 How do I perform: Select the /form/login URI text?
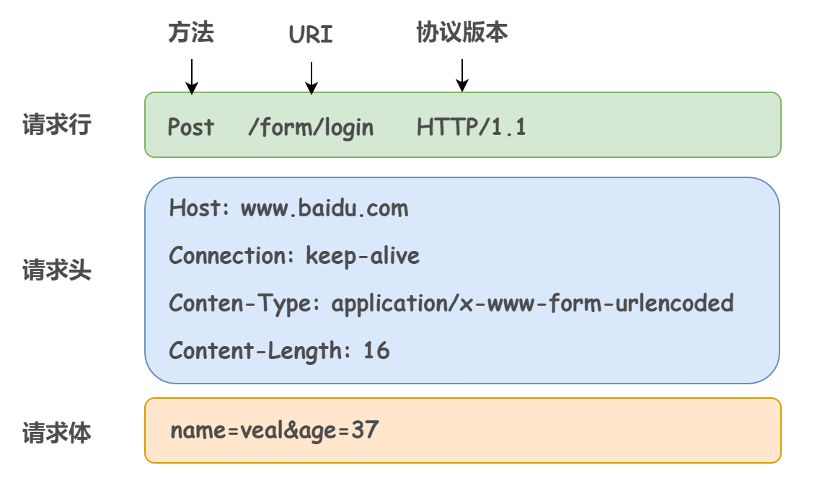(311, 128)
